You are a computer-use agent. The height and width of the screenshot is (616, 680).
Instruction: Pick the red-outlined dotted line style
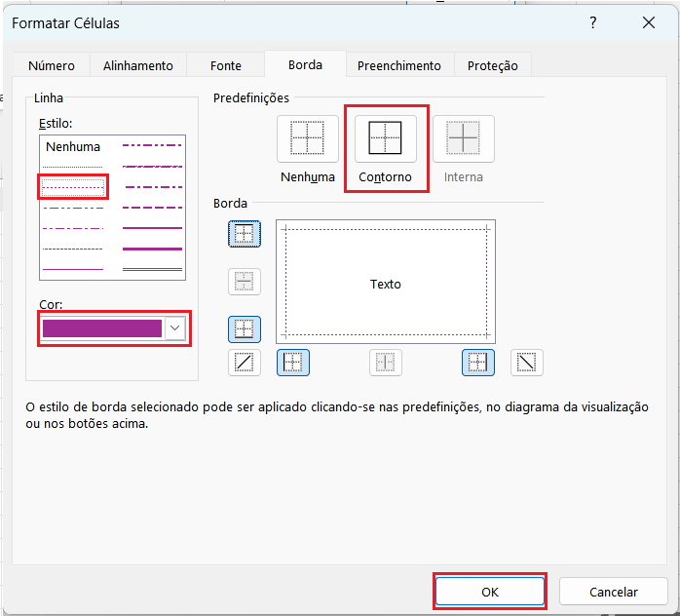(x=73, y=186)
